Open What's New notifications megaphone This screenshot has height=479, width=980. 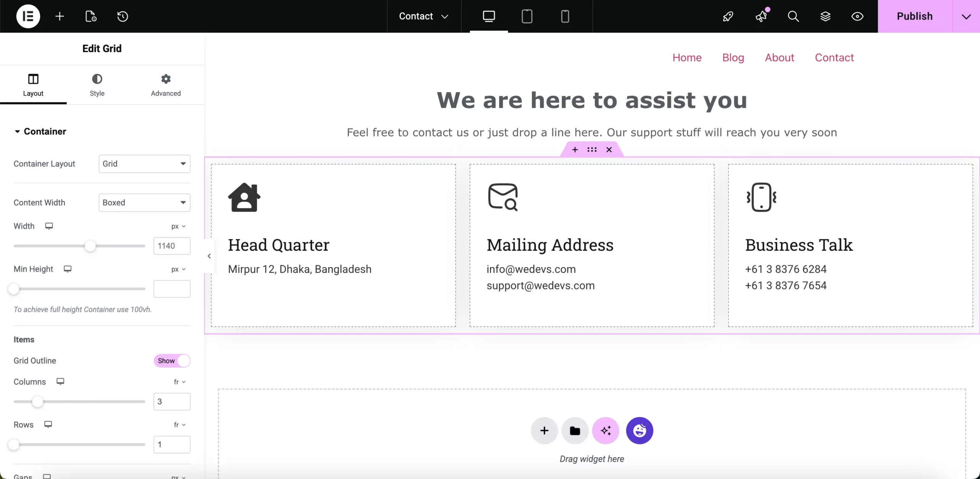click(762, 16)
